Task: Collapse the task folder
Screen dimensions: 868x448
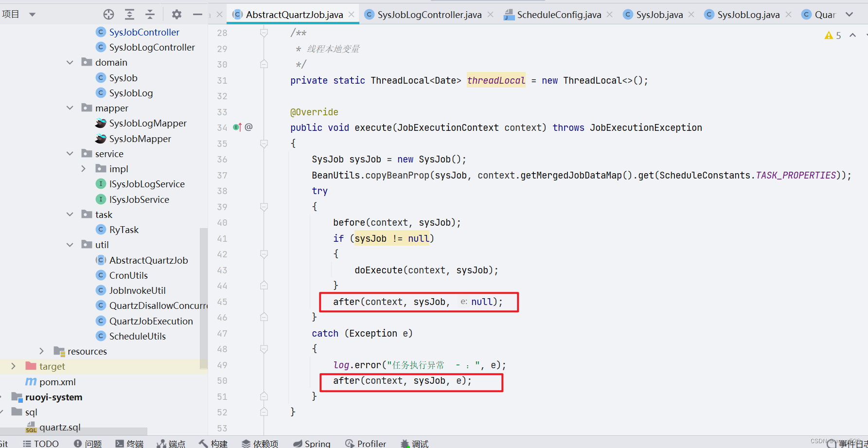Action: [70, 215]
